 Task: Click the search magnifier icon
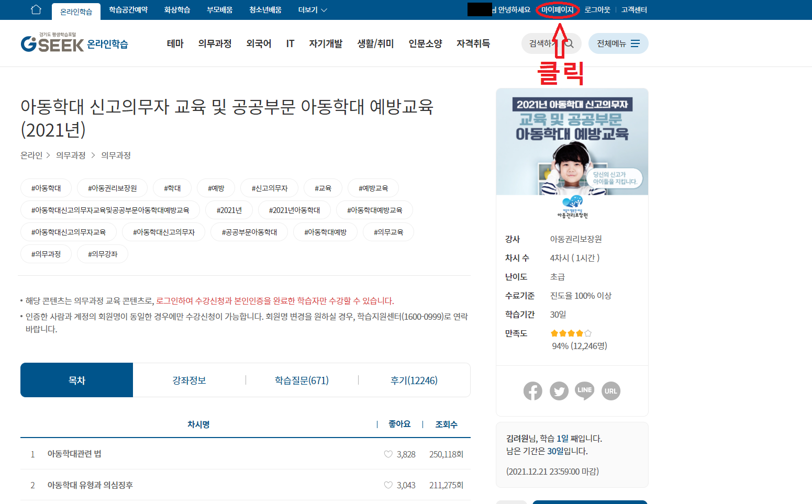[571, 43]
